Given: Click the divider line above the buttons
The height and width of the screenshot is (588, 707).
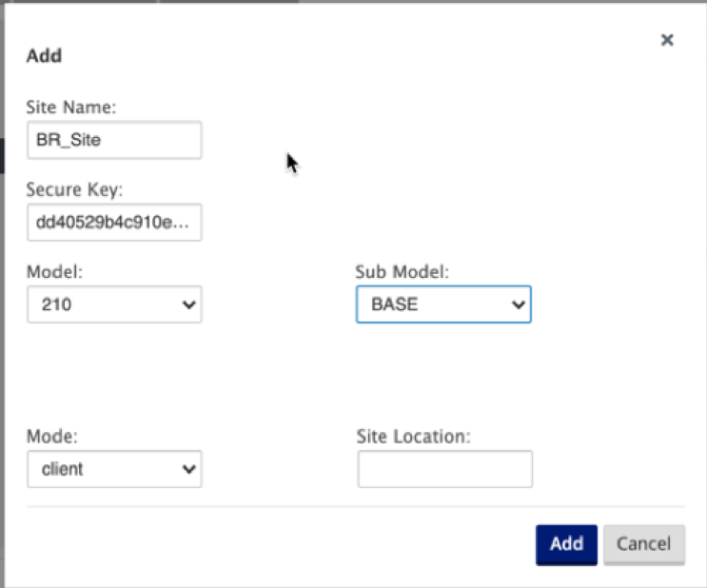Looking at the screenshot, I should click(x=356, y=507).
